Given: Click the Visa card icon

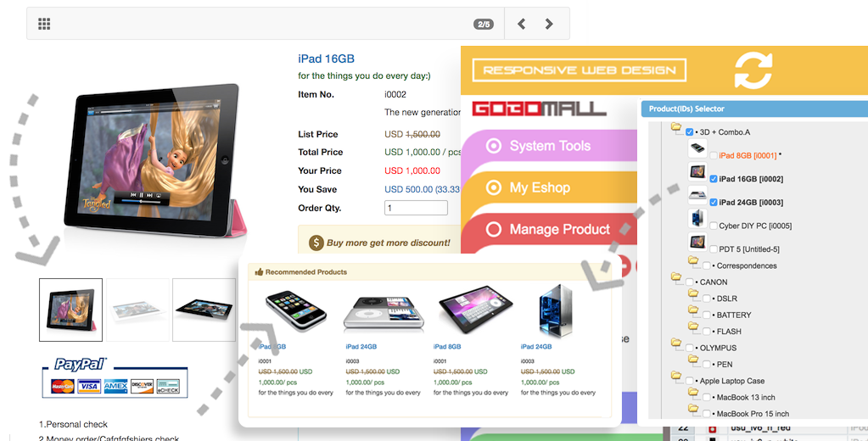Looking at the screenshot, I should pos(88,386).
